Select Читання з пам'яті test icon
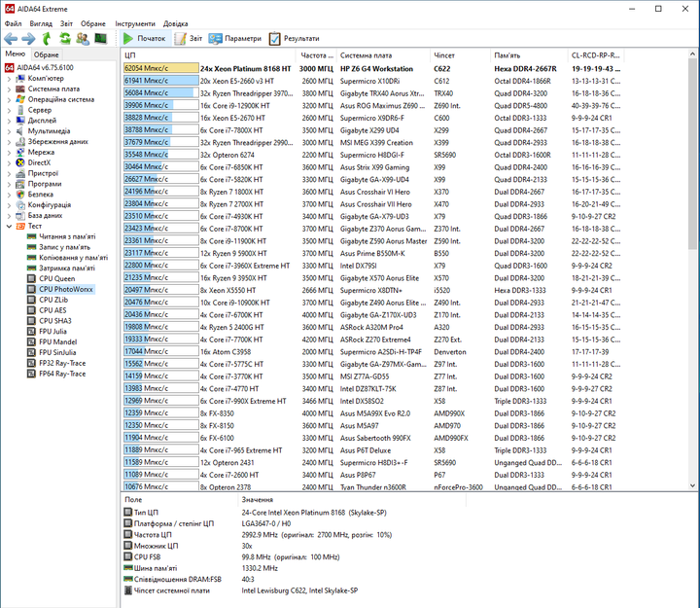This screenshot has height=608, width=700. (31, 236)
